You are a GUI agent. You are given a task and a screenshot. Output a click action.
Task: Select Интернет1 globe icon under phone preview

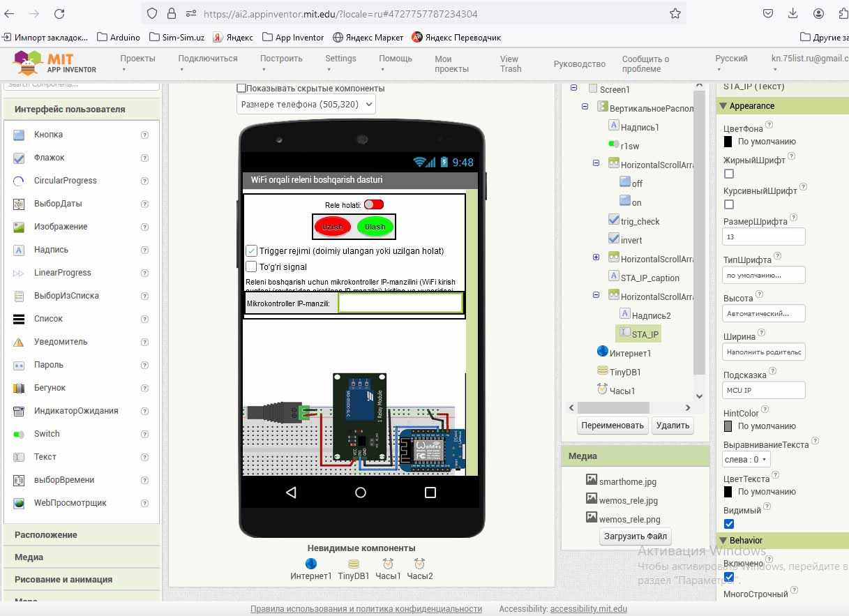[x=311, y=564]
